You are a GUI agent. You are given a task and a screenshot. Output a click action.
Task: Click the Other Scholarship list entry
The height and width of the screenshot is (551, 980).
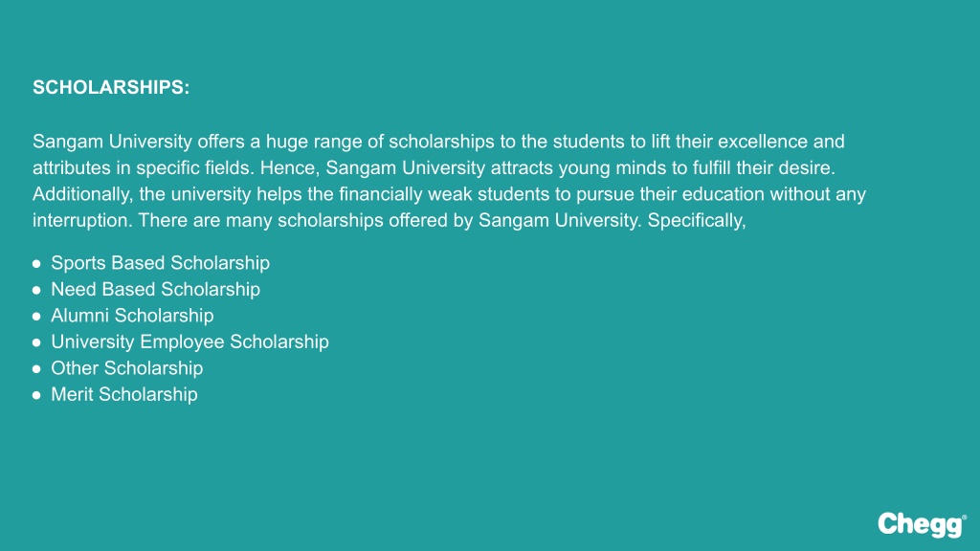127,368
